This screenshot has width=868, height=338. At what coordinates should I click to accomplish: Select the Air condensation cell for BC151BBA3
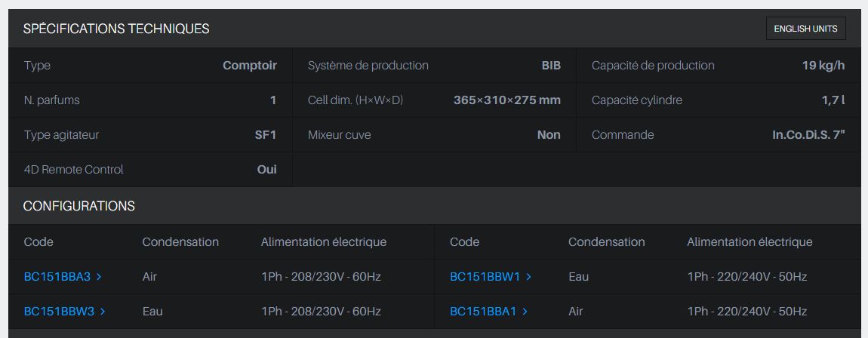coord(149,277)
